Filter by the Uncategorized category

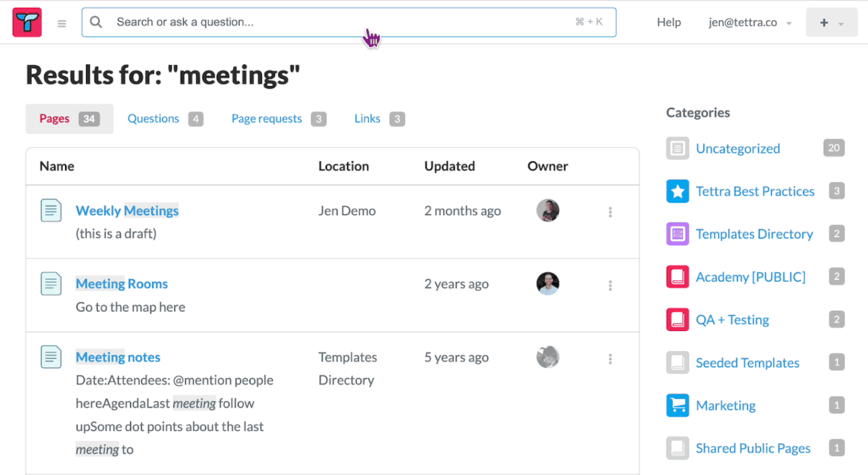pyautogui.click(x=738, y=148)
